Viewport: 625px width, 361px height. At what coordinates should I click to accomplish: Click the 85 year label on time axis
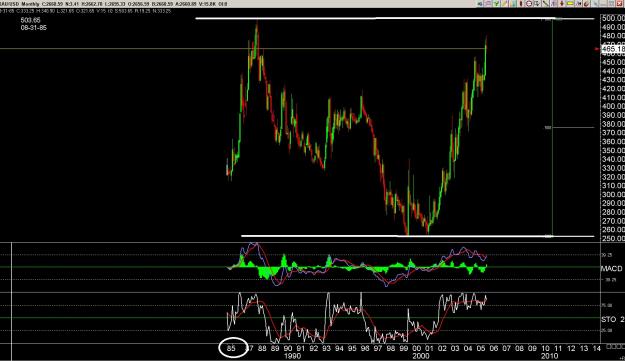pyautogui.click(x=232, y=348)
